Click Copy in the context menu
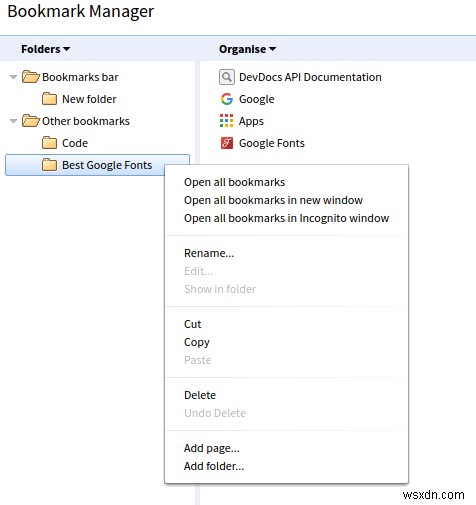This screenshot has height=505, width=476. point(197,342)
